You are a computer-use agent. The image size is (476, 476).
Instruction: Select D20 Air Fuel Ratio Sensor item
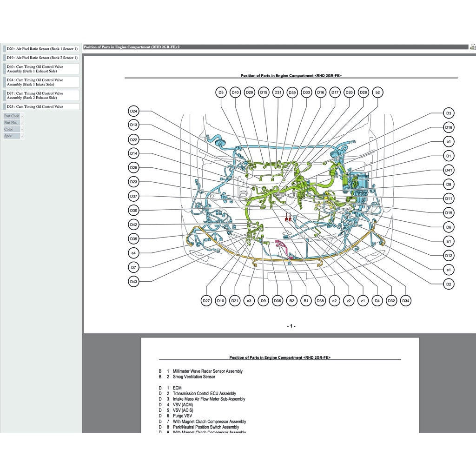pos(42,48)
